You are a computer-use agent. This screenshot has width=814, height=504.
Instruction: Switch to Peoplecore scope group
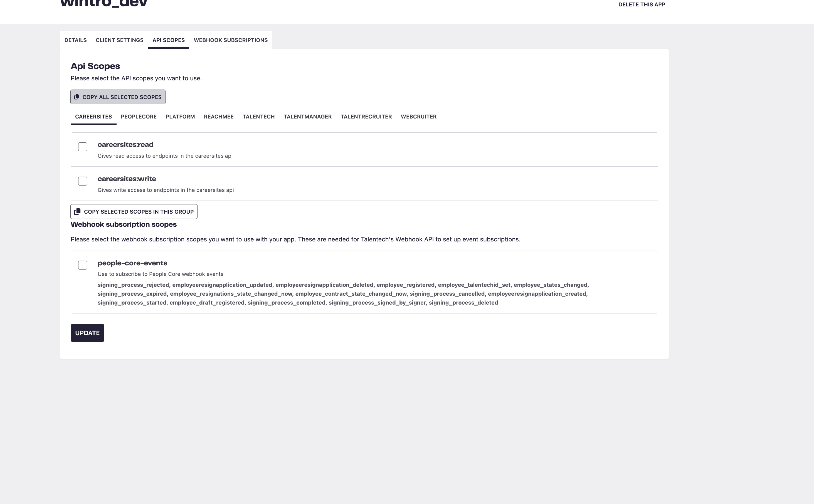(139, 117)
